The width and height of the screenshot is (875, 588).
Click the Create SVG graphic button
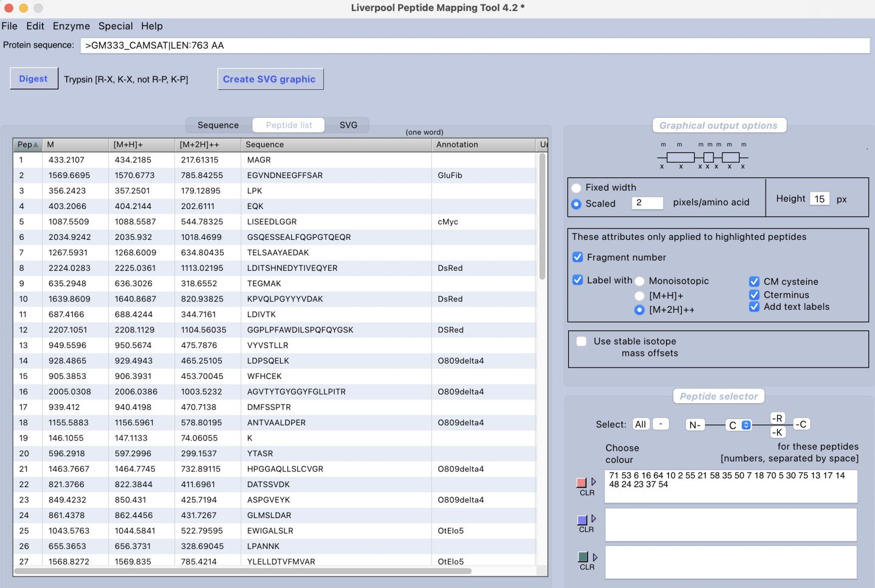pyautogui.click(x=269, y=79)
